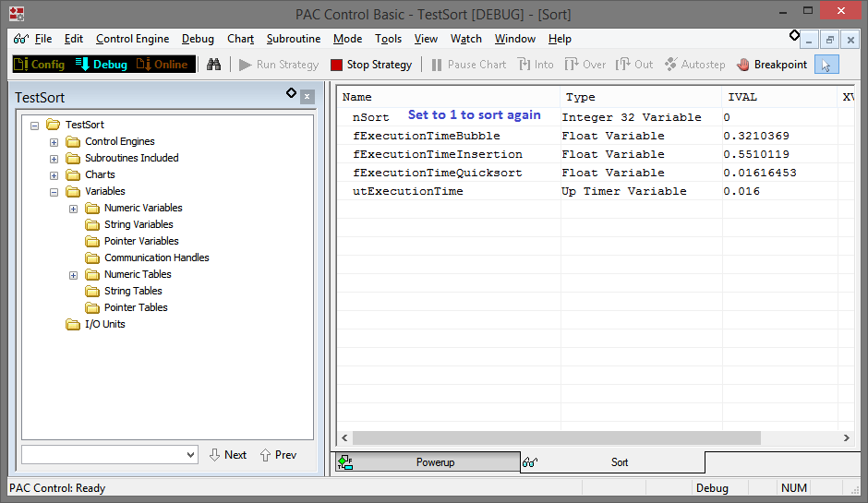Select the nSort variable row
This screenshot has width=868, height=503.
[596, 117]
